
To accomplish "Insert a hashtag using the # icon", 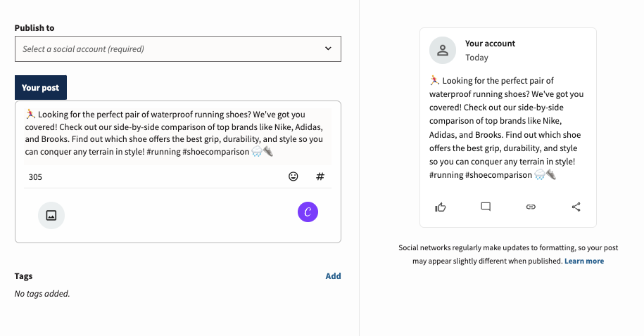I will 320,176.
